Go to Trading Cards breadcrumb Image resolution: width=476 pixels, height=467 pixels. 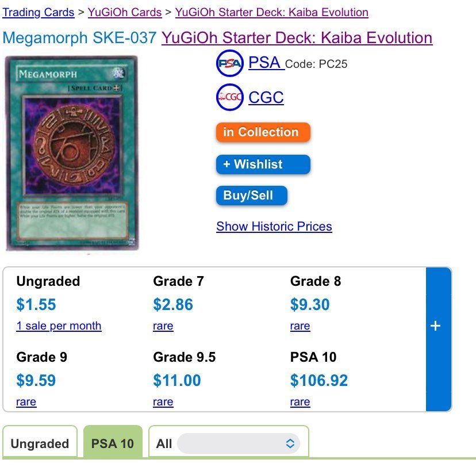pos(39,12)
